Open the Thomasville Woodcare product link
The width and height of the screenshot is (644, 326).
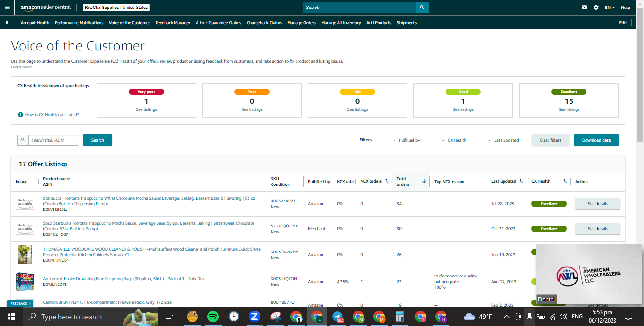click(152, 252)
